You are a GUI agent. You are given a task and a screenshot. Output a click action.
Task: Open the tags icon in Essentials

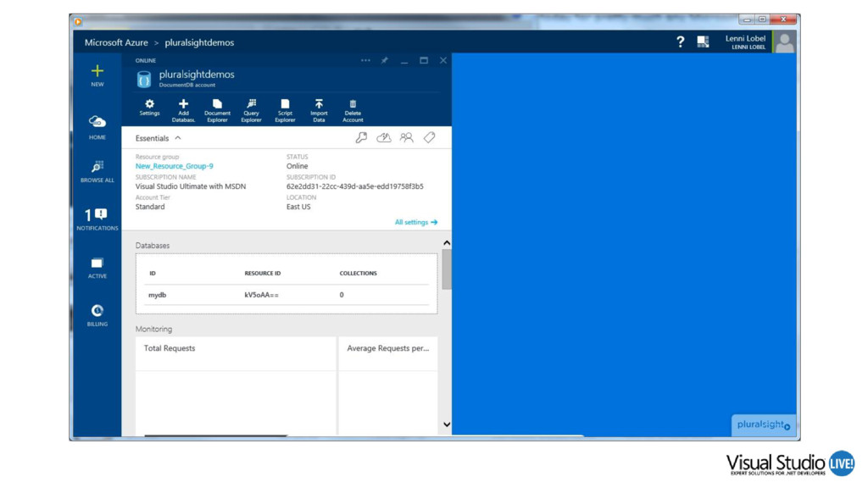[x=429, y=138]
